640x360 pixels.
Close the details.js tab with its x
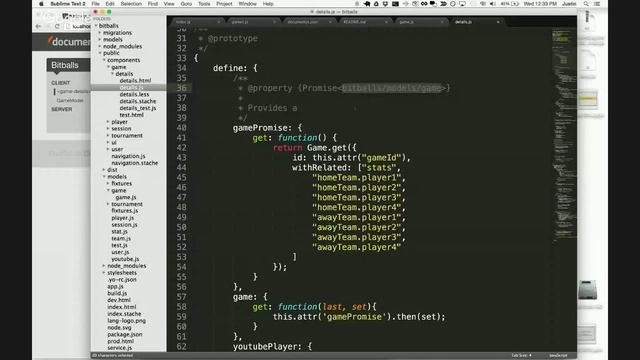click(x=498, y=22)
